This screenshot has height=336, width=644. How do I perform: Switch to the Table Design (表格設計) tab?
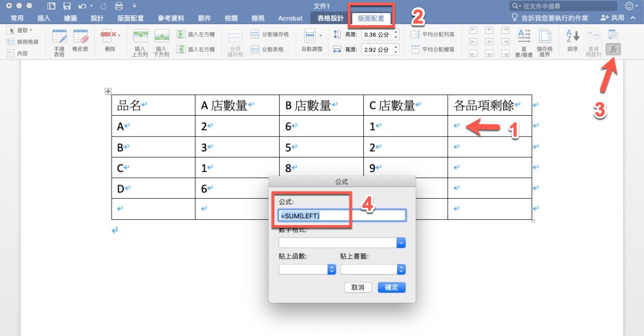[x=331, y=18]
